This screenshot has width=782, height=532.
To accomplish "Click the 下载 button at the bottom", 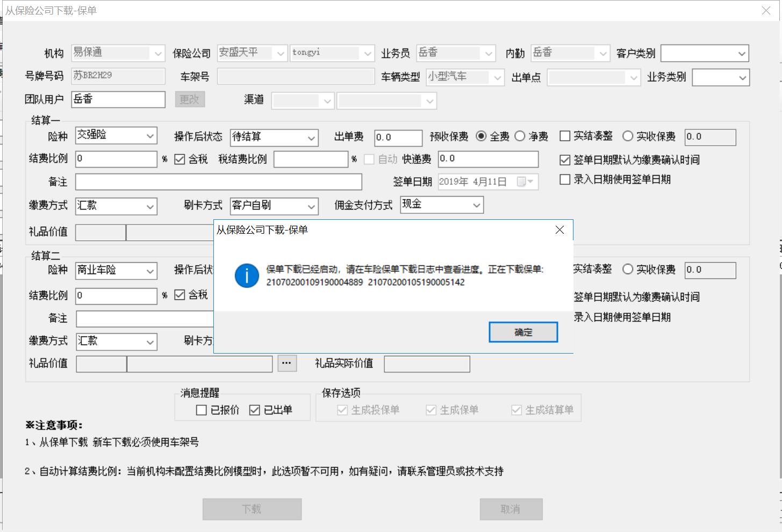I will [252, 509].
